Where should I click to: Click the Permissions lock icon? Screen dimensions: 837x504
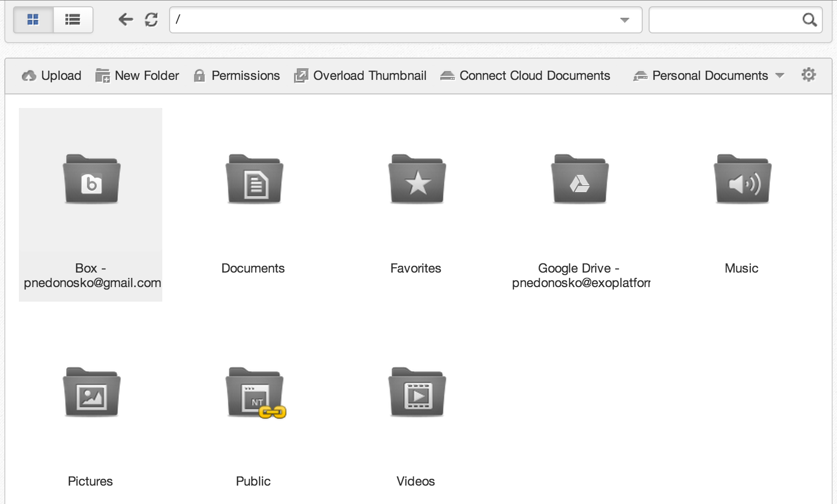[199, 76]
